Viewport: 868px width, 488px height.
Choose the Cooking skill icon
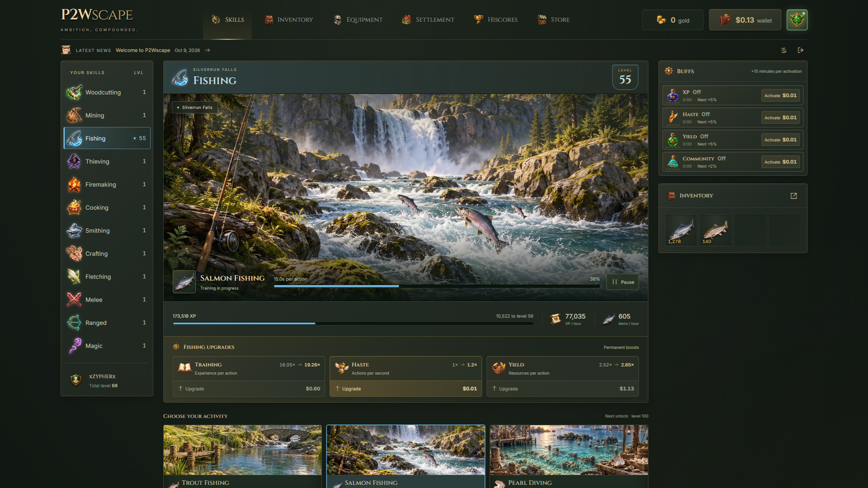pyautogui.click(x=74, y=207)
